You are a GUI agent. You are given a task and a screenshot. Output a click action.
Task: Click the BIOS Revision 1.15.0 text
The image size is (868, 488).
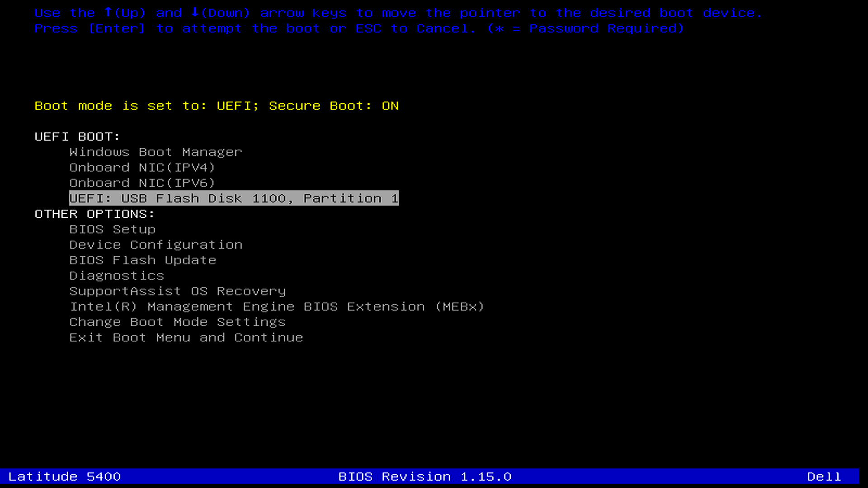[x=425, y=477]
